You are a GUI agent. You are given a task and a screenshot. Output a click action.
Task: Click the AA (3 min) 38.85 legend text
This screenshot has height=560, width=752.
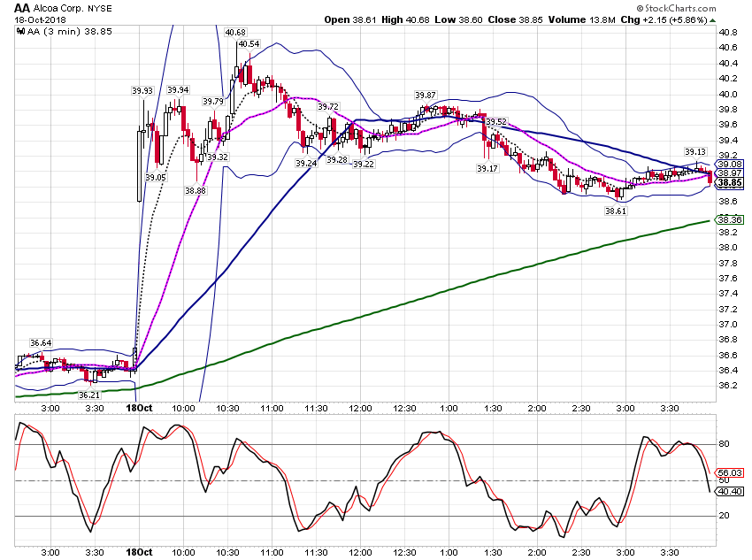click(70, 32)
